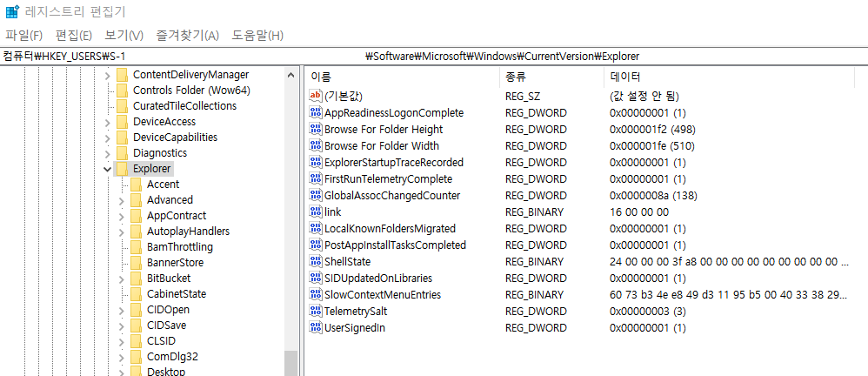Open the 도움말(H) menu

tap(257, 36)
